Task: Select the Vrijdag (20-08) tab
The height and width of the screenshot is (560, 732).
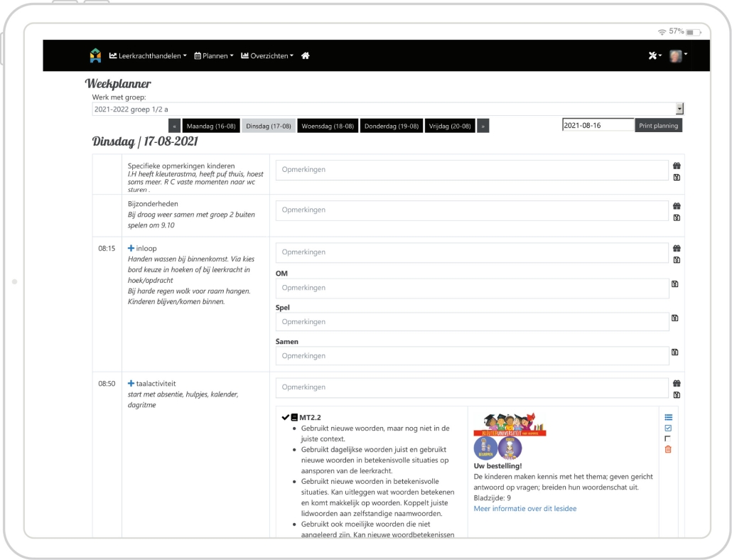Action: 450,126
